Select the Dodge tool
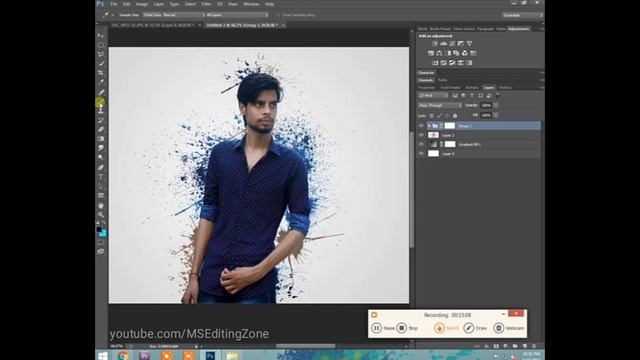 coord(100,158)
